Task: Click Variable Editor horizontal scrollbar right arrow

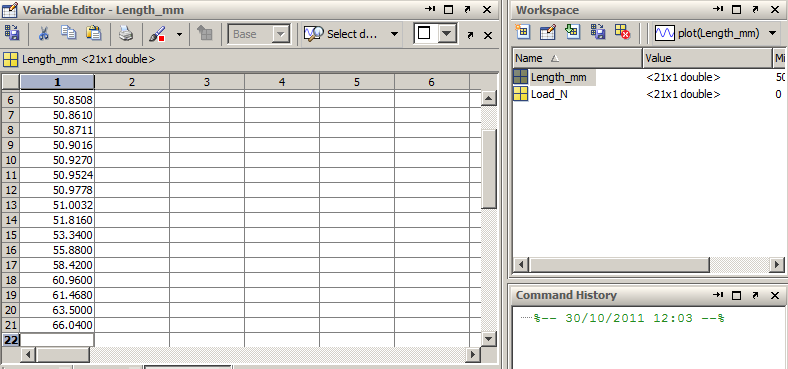Action: coord(472,354)
